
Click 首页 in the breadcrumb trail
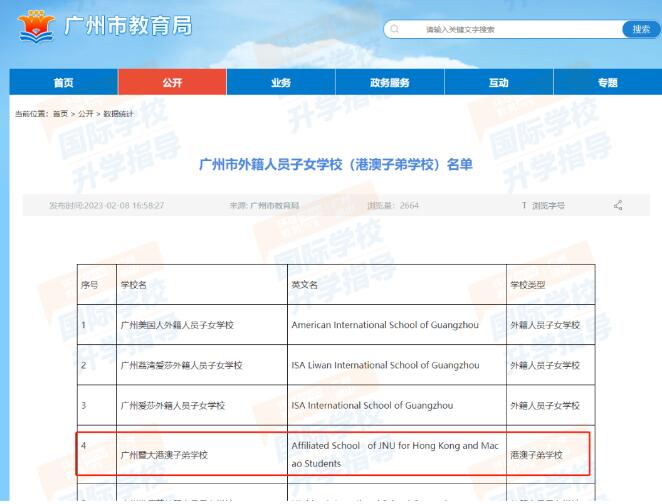(60, 114)
